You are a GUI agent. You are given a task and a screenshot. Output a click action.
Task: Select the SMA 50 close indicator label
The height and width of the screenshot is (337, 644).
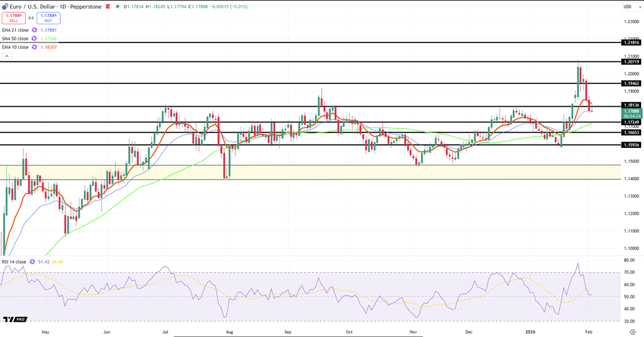coord(15,38)
